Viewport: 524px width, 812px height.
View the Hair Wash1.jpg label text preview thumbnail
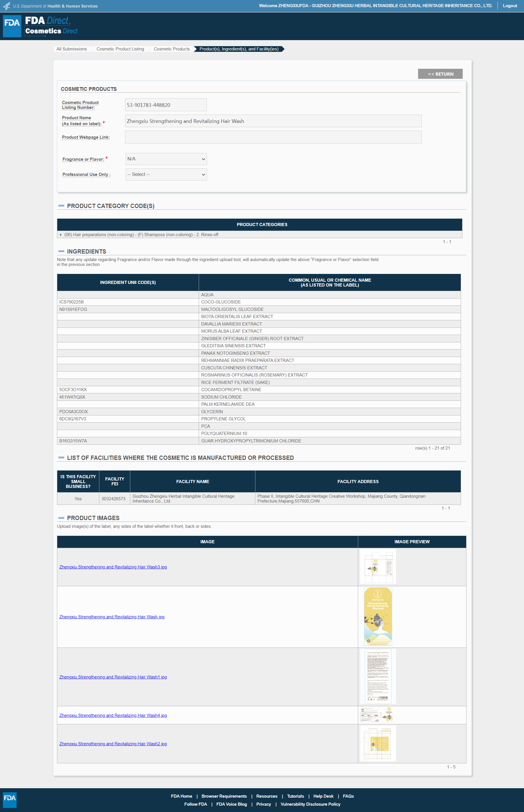pyautogui.click(x=378, y=676)
